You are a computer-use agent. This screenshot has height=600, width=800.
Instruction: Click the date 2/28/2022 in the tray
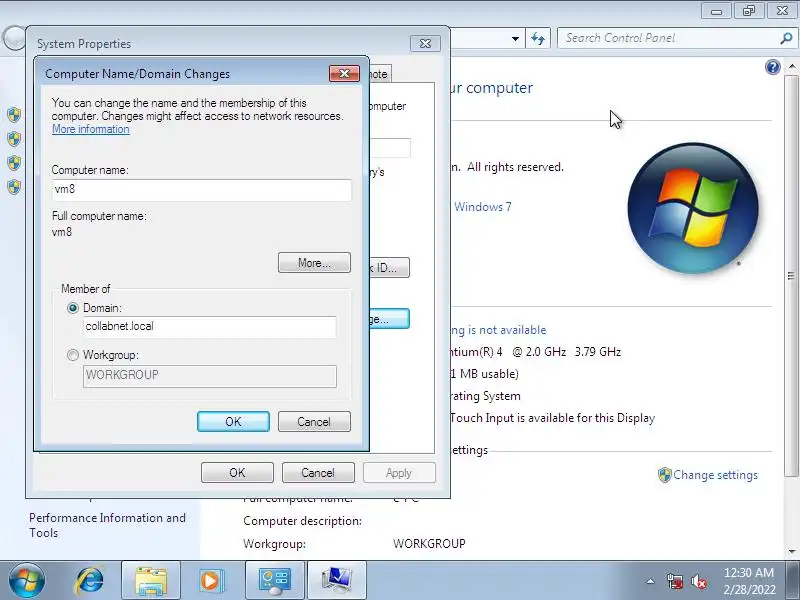pos(749,590)
